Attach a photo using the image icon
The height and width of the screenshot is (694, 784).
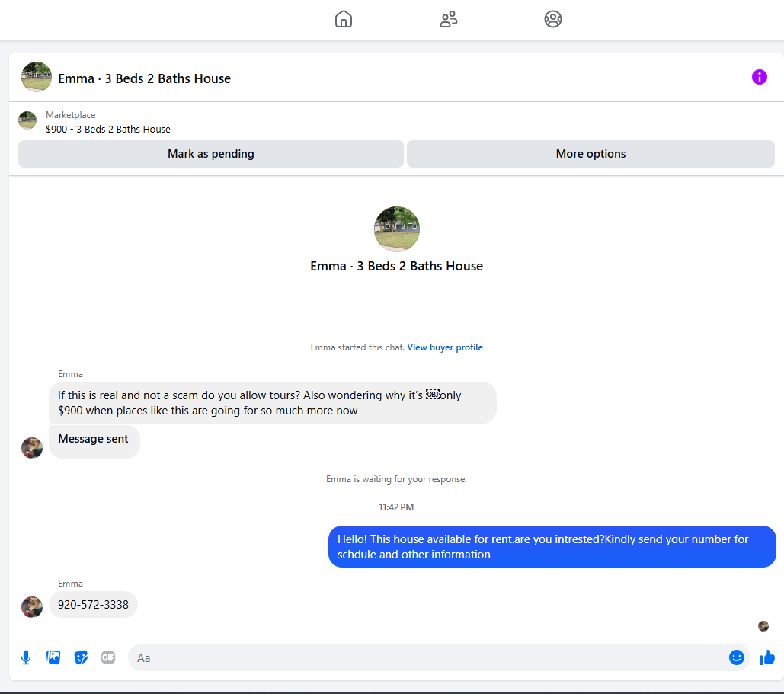click(x=53, y=657)
